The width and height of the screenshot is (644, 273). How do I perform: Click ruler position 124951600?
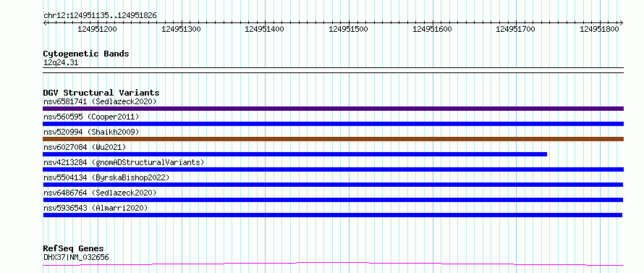pyautogui.click(x=432, y=29)
